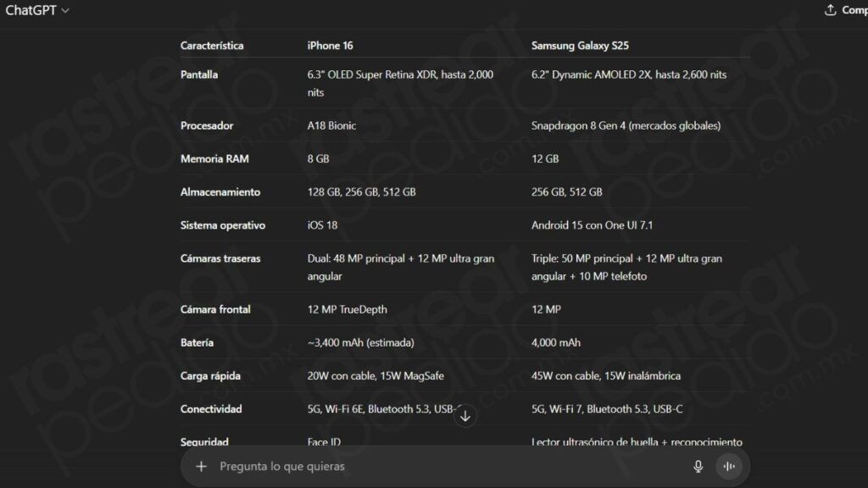This screenshot has width=868, height=488.
Task: Click the plus attach icon
Action: coord(201,466)
